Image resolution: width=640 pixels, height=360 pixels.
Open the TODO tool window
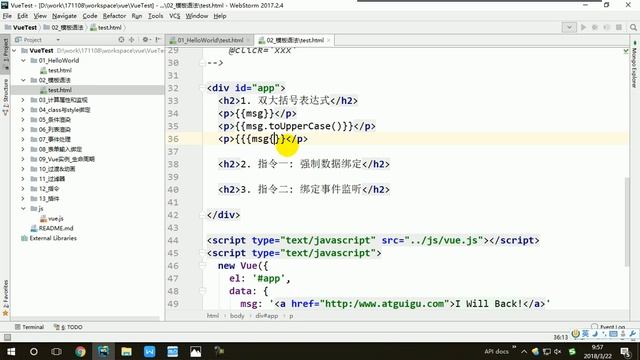(x=68, y=327)
